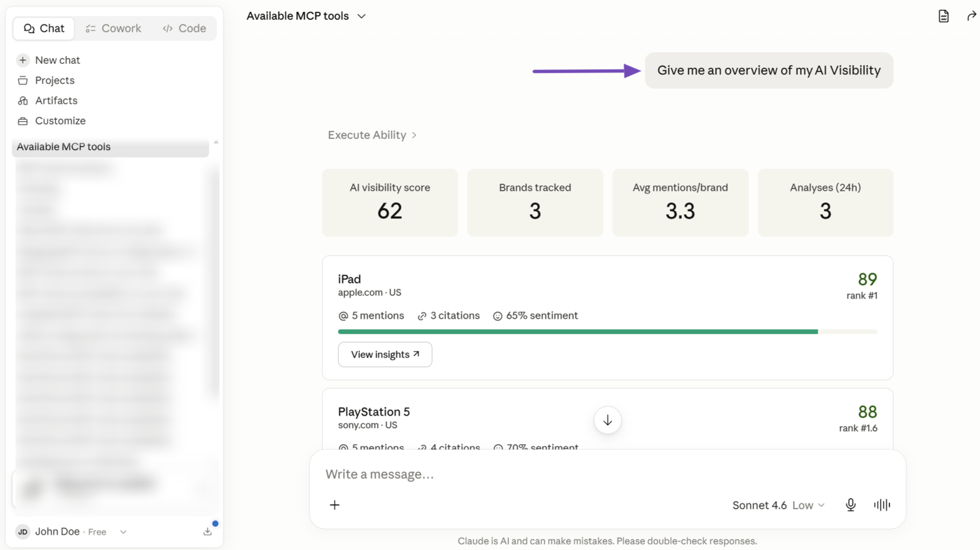Click the Brands tracked card
The height and width of the screenshot is (550, 980).
(x=535, y=202)
